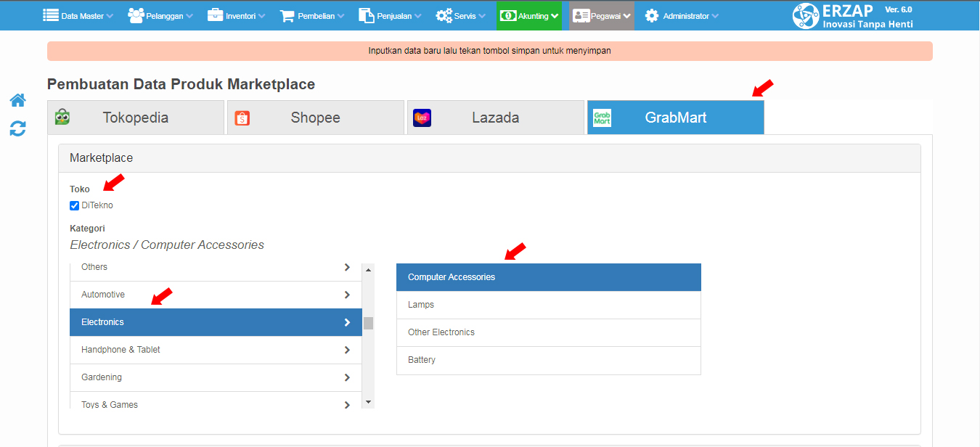This screenshot has height=447, width=980.
Task: Click the Pembelian shopping cart icon
Action: click(x=287, y=15)
